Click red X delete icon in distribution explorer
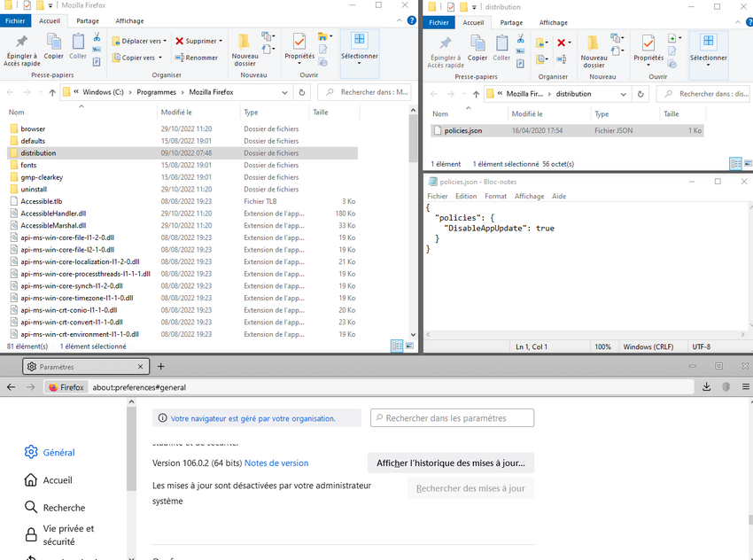Screen dimensions: 753x560 [561, 43]
